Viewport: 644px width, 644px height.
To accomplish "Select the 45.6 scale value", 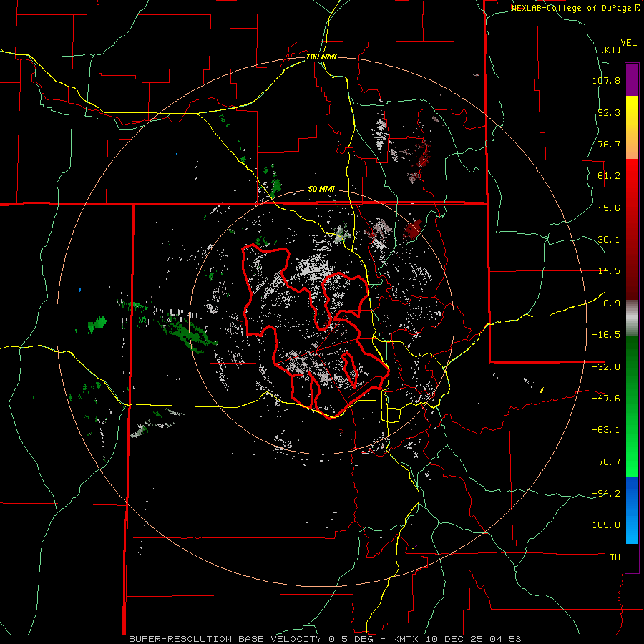I will 609,208.
